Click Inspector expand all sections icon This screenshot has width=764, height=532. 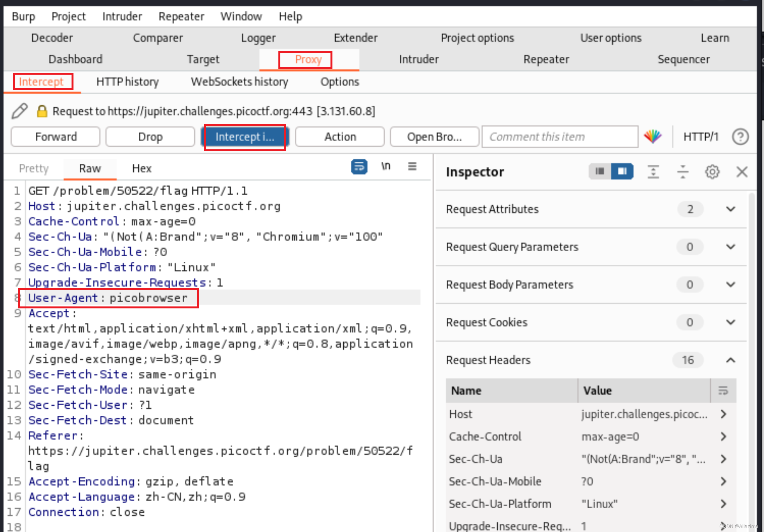coord(653,171)
